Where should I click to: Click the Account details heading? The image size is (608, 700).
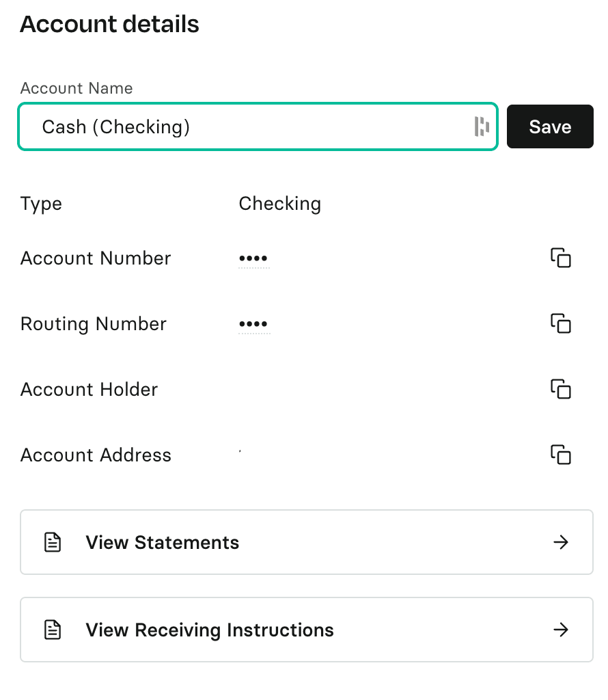(x=109, y=25)
